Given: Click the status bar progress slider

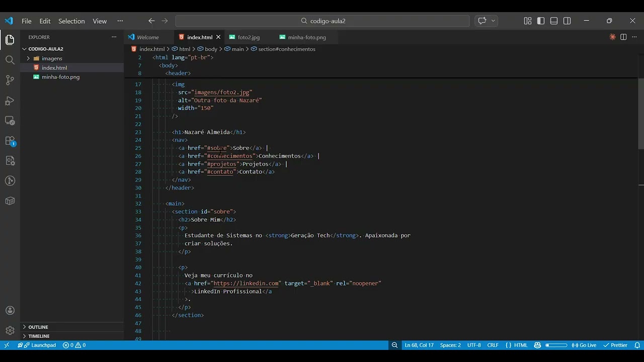Looking at the screenshot, I should click(556, 345).
